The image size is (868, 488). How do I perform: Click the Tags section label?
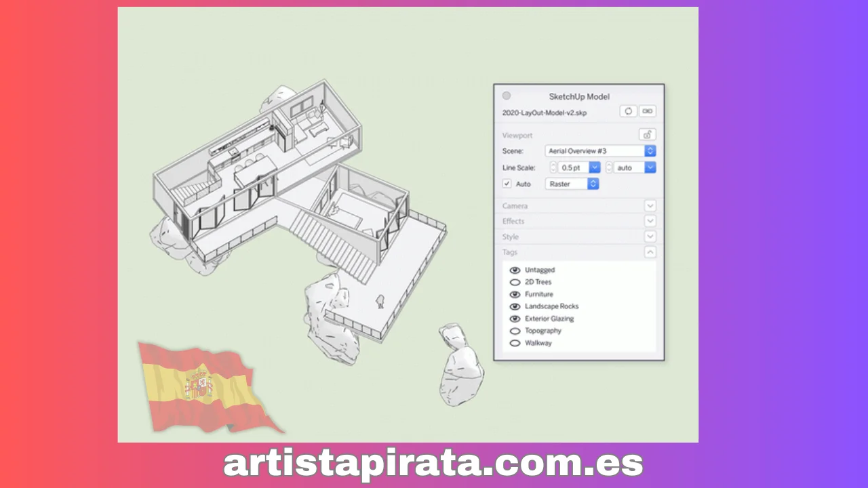tap(509, 252)
